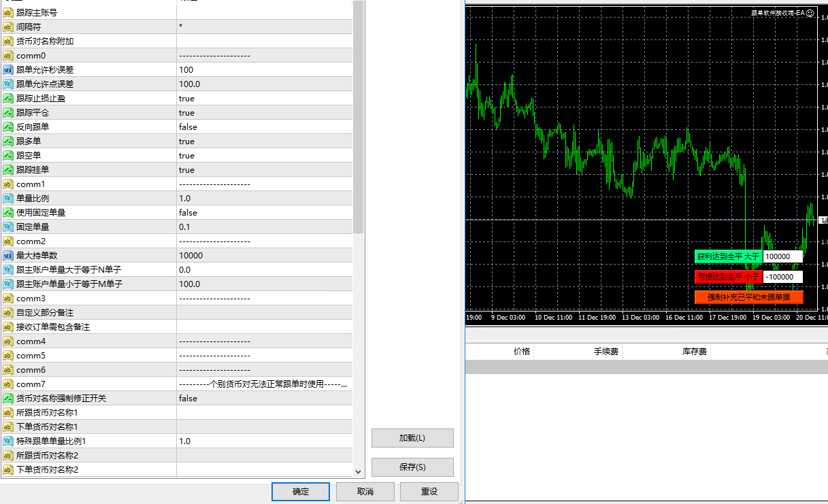Reset the inputs with the 重设 button
The width and height of the screenshot is (828, 504).
coord(429,492)
